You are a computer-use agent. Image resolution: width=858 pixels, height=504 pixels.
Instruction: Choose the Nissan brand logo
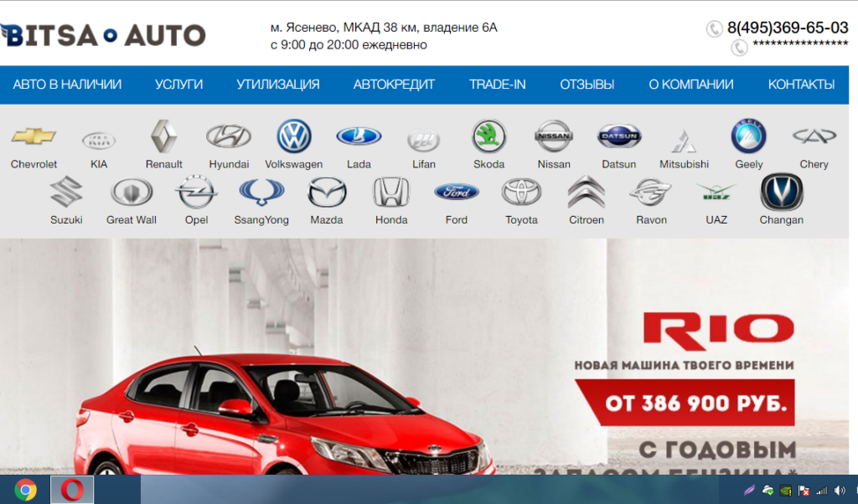[554, 136]
